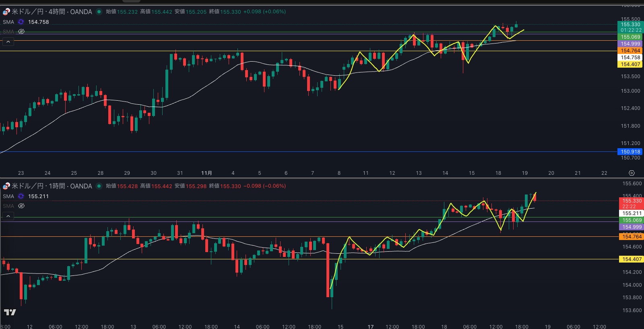Screen dimensions: 644x329
Task: Select SMA 155.211 legend on 1時間 chart
Action: tap(38, 197)
